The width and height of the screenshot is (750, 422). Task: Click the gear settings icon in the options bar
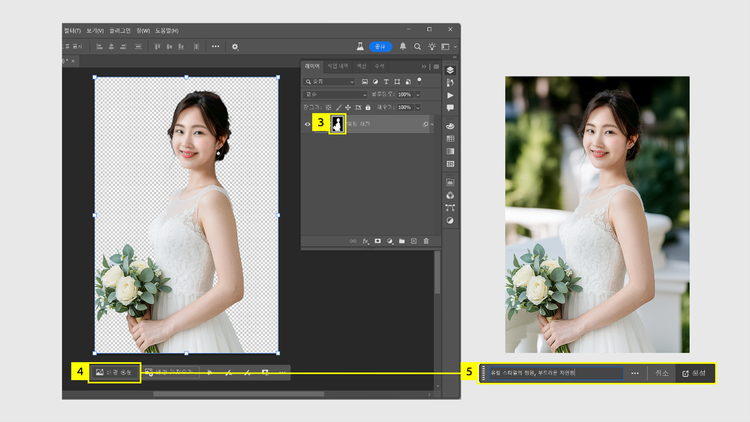click(235, 46)
